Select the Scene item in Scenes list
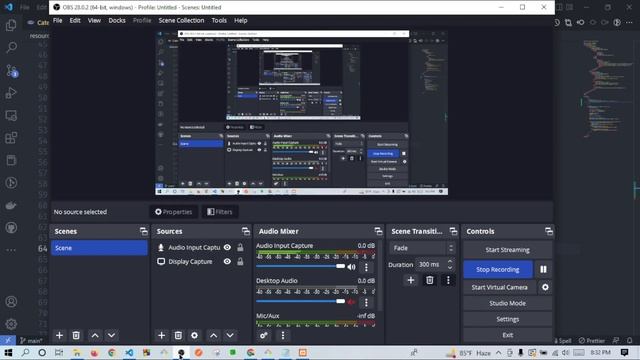 coord(99,248)
